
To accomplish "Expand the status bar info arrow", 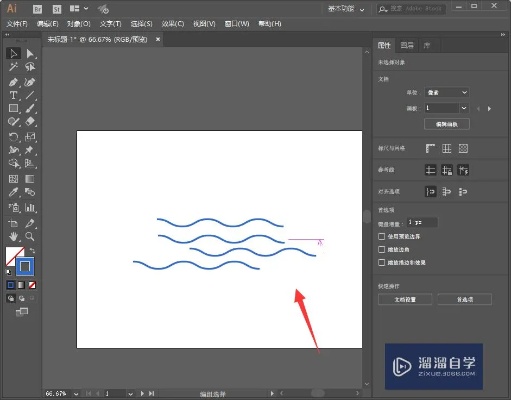I will [272, 394].
